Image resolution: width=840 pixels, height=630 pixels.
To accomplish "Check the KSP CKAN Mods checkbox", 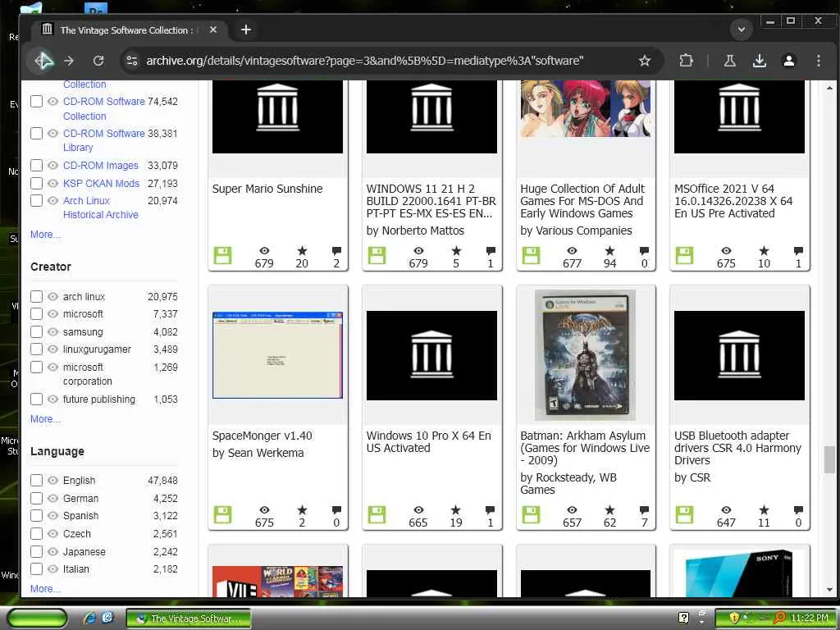I will [36, 183].
